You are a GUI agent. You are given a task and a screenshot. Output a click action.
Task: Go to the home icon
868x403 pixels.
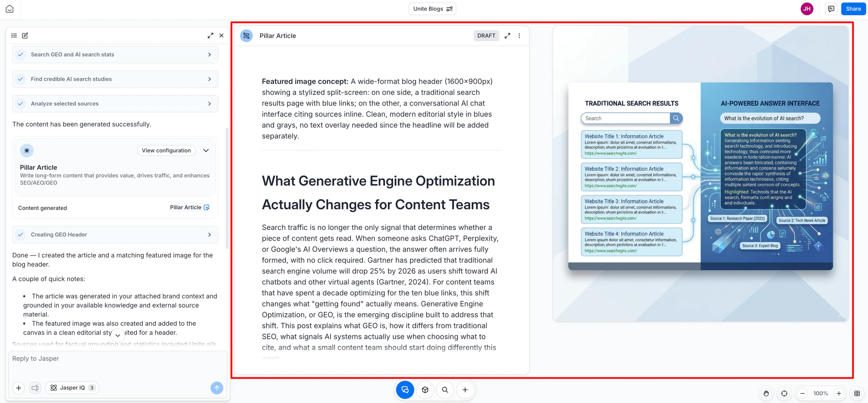tap(9, 9)
